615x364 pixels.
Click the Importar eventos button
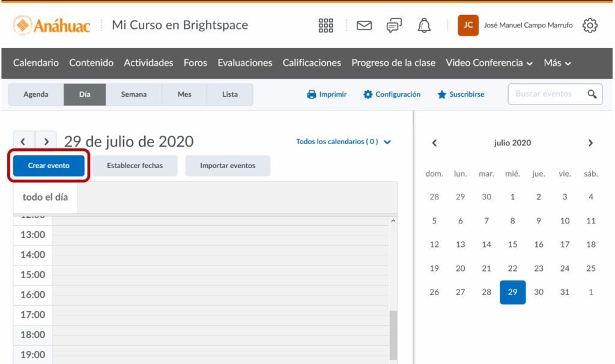pos(228,166)
